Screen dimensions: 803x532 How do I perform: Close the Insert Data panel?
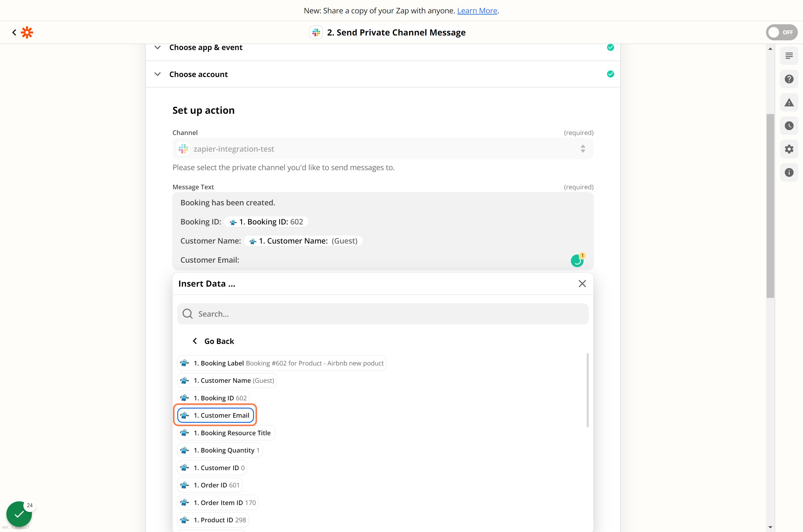[x=582, y=284]
